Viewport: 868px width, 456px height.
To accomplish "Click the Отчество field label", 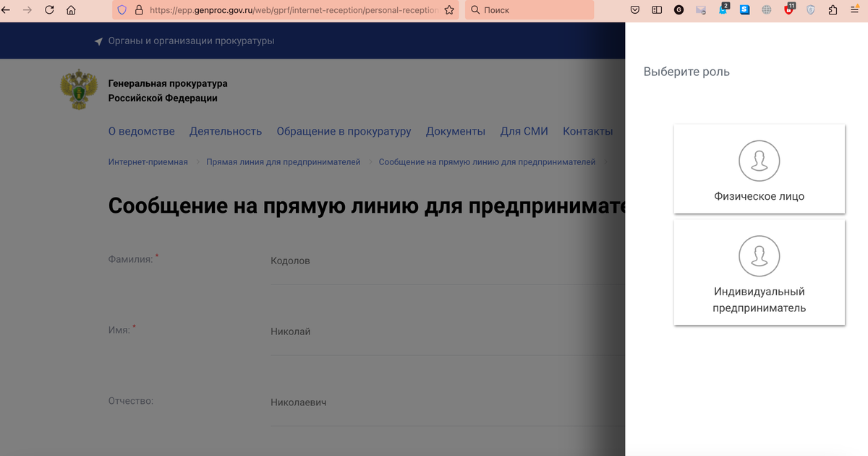I will tap(130, 400).
